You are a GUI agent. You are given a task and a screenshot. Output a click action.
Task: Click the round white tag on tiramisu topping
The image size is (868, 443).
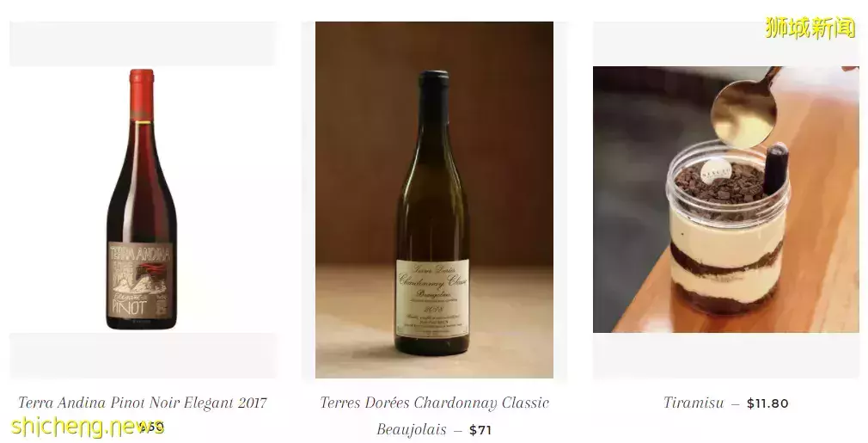(717, 172)
